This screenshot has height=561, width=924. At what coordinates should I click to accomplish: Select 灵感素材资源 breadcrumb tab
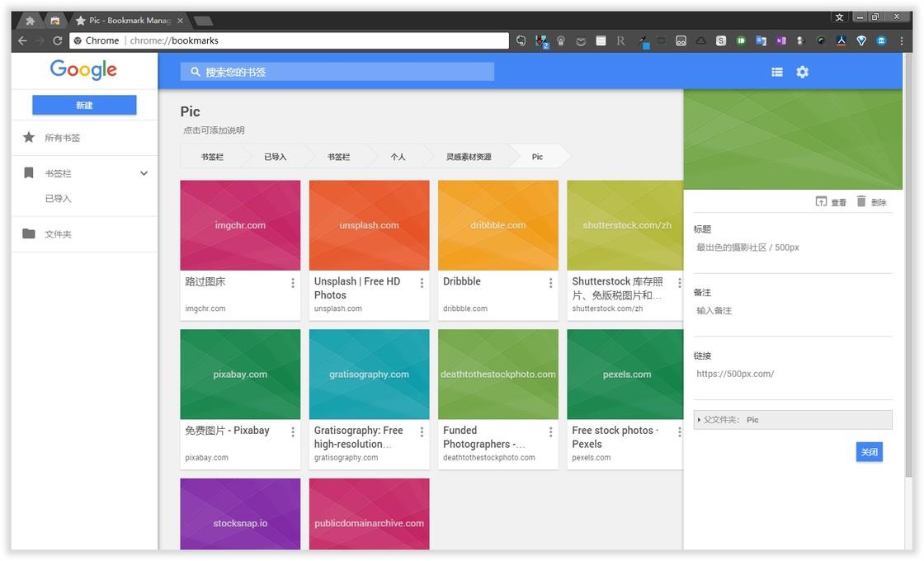coord(469,157)
